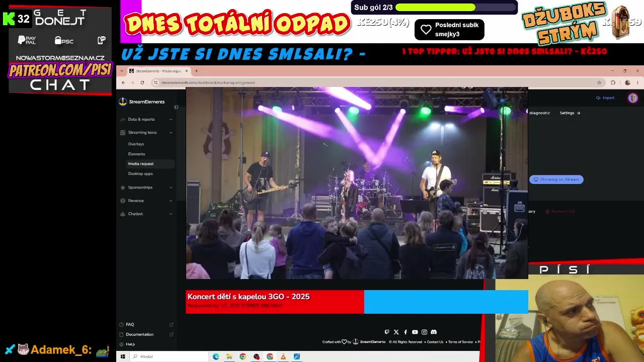Open the Settings link with arrow

pos(570,113)
